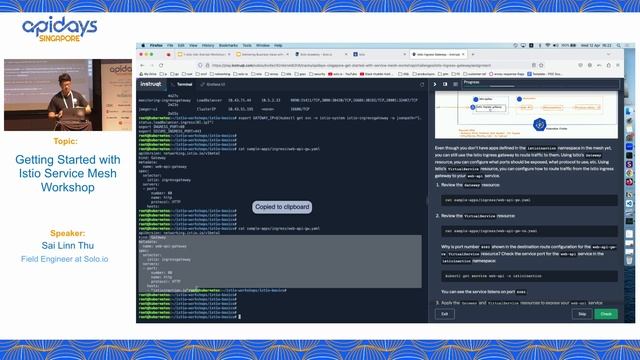Toggle the split panel layout icon
Viewport: 640px width, 360px height.
tap(445, 84)
